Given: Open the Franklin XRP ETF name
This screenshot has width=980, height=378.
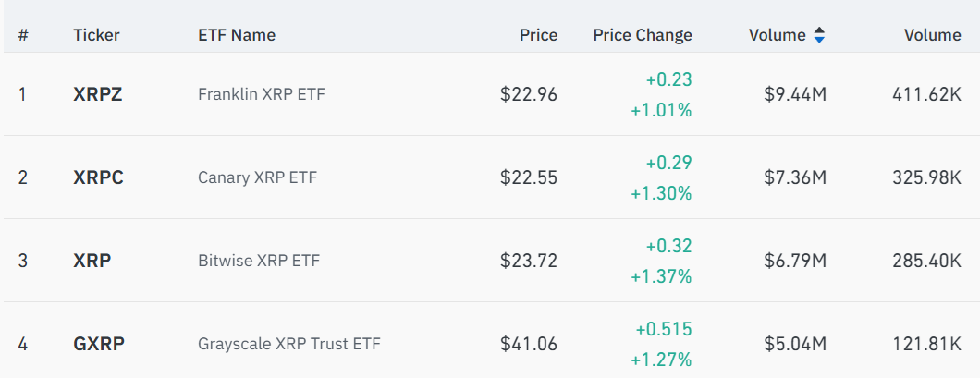Looking at the screenshot, I should 262,94.
